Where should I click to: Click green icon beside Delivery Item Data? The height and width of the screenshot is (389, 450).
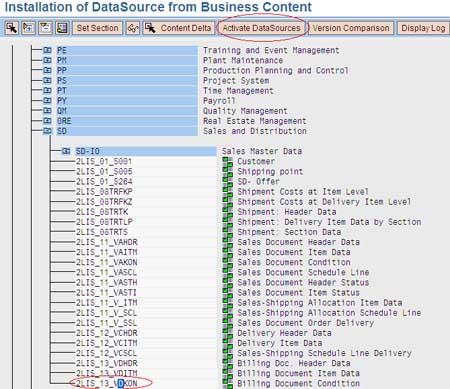[x=228, y=343]
